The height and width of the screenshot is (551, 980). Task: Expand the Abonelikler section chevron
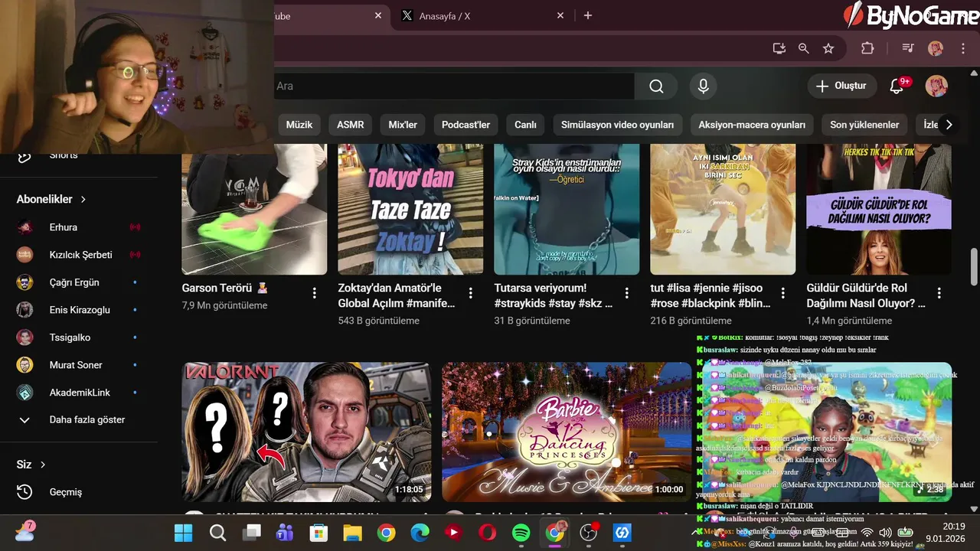83,199
